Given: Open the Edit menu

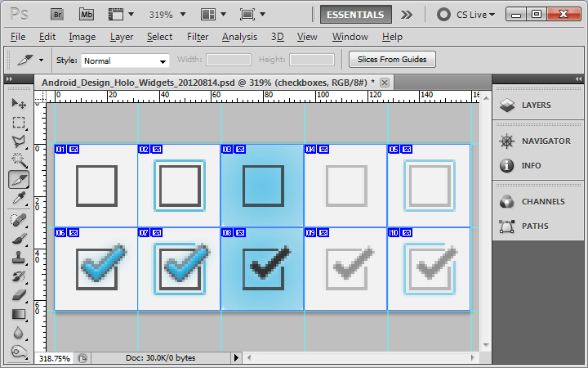Looking at the screenshot, I should pyautogui.click(x=47, y=37).
